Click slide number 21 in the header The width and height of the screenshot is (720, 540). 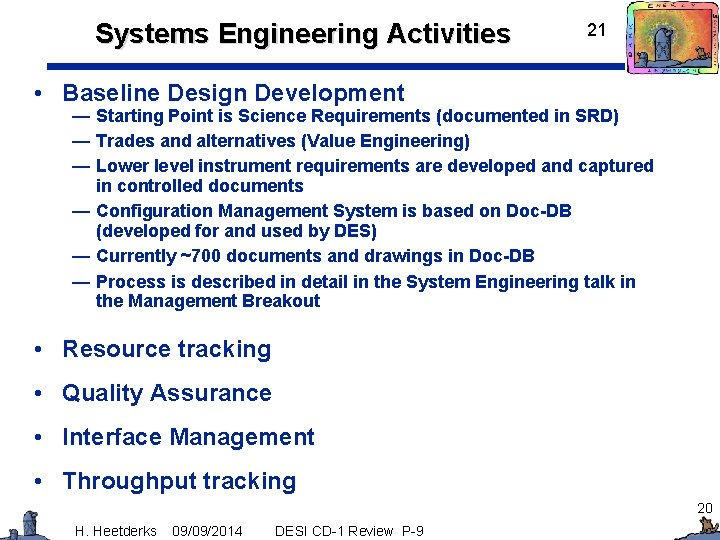(x=596, y=30)
